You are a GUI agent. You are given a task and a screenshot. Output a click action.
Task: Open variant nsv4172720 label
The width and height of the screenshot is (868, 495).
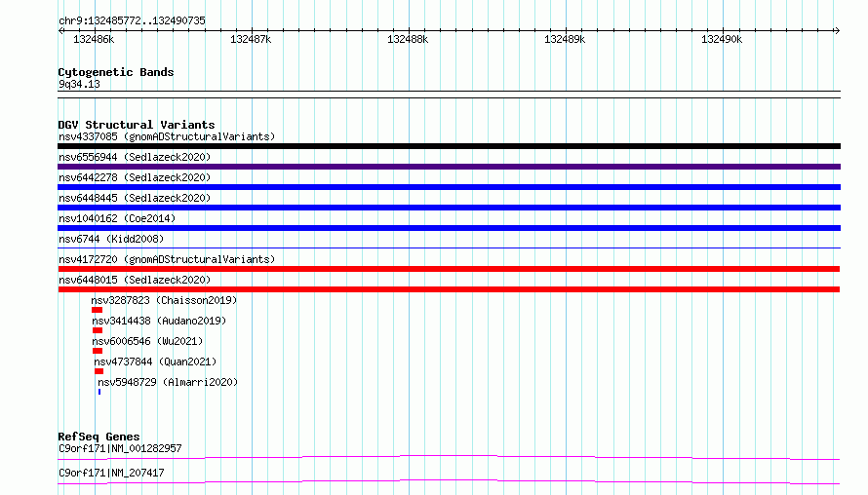point(167,259)
